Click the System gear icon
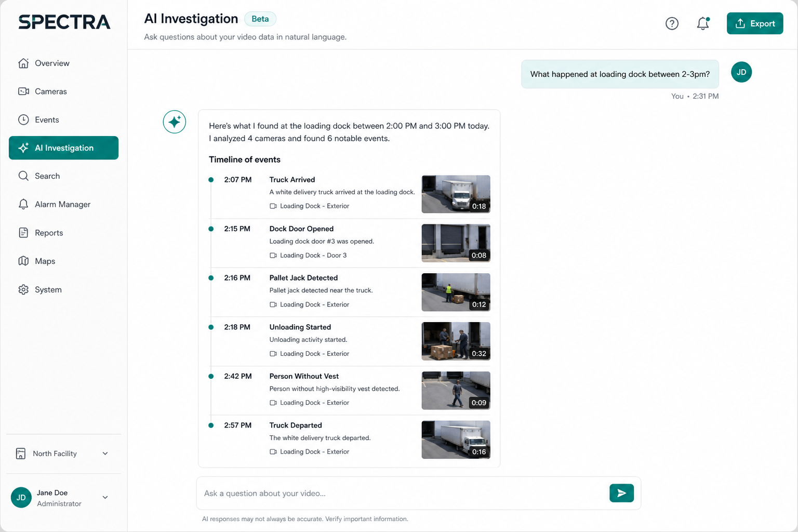This screenshot has width=798, height=532. pos(23,289)
